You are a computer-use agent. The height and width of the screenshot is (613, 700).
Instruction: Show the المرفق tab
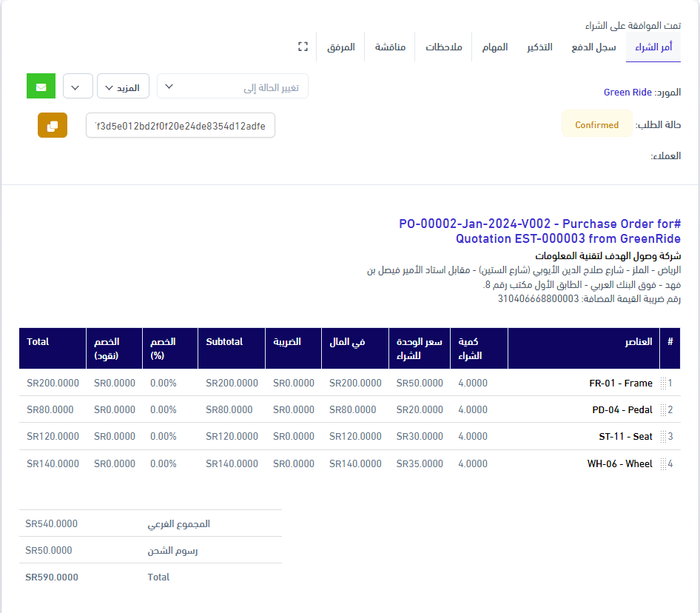point(341,47)
